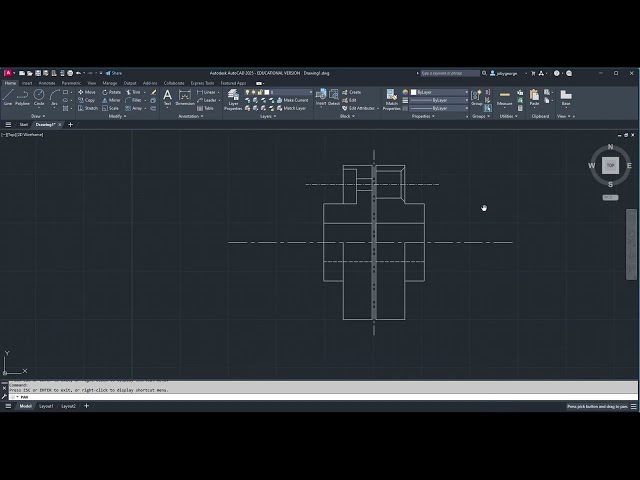The image size is (640, 480).
Task: Toggle layer lock icon
Action: (260, 92)
